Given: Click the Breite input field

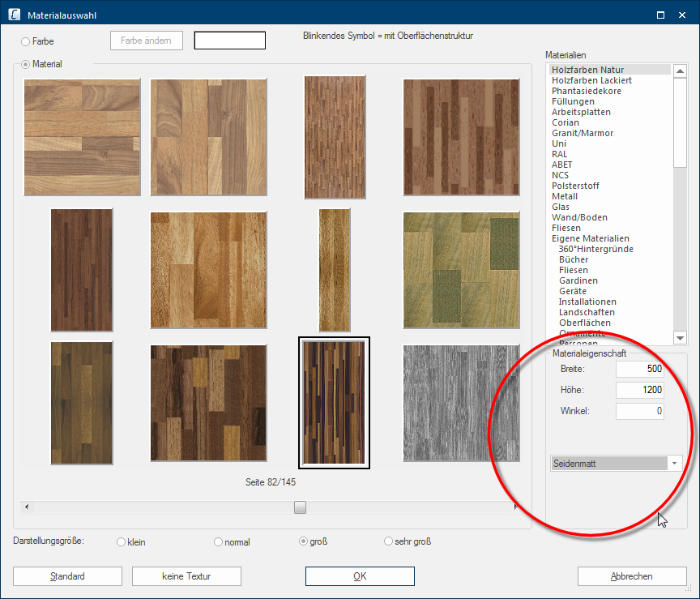Looking at the screenshot, I should (x=639, y=370).
